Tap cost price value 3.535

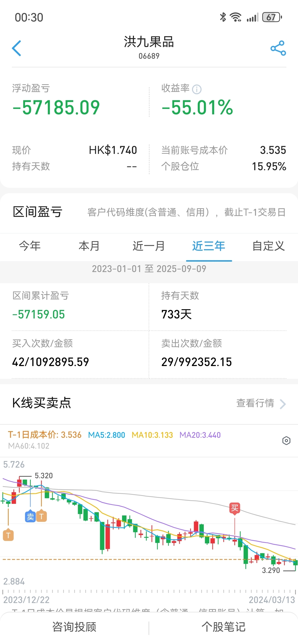(x=273, y=150)
